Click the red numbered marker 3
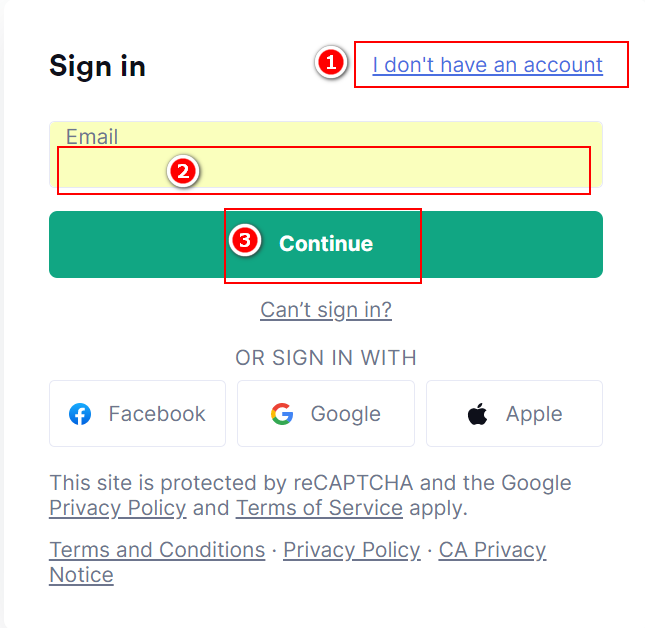Image resolution: width=645 pixels, height=628 pixels. [245, 241]
